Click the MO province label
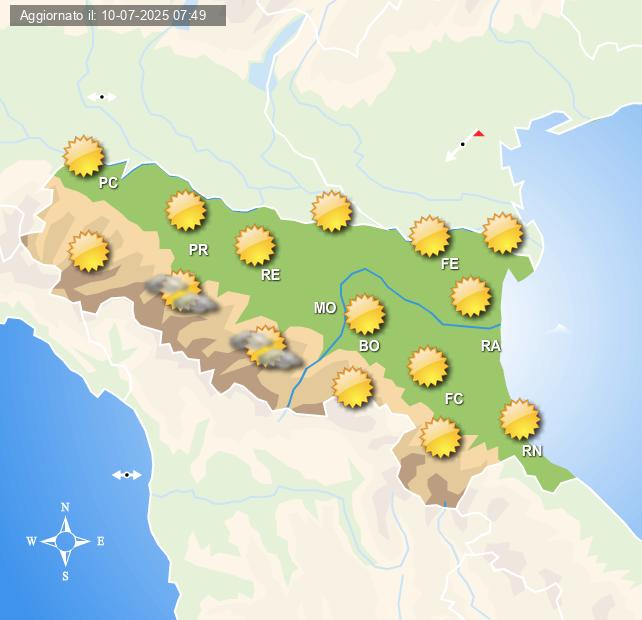 point(325,308)
